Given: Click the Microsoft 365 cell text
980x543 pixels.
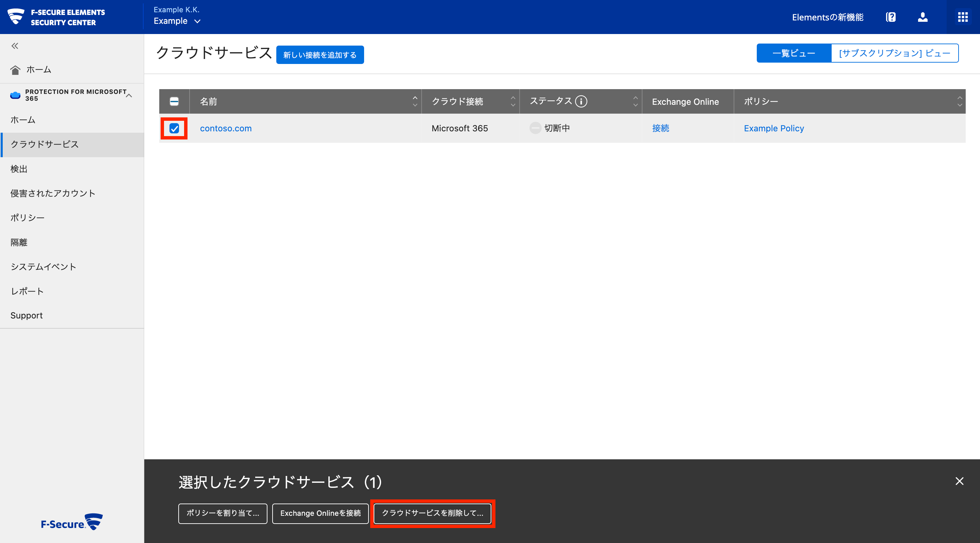Looking at the screenshot, I should coord(460,129).
